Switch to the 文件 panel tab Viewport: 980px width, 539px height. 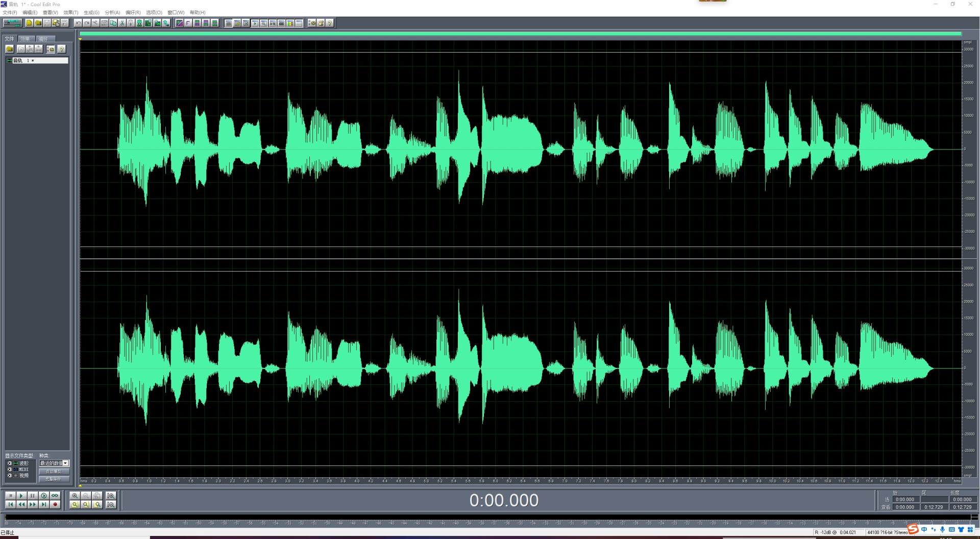pos(10,39)
